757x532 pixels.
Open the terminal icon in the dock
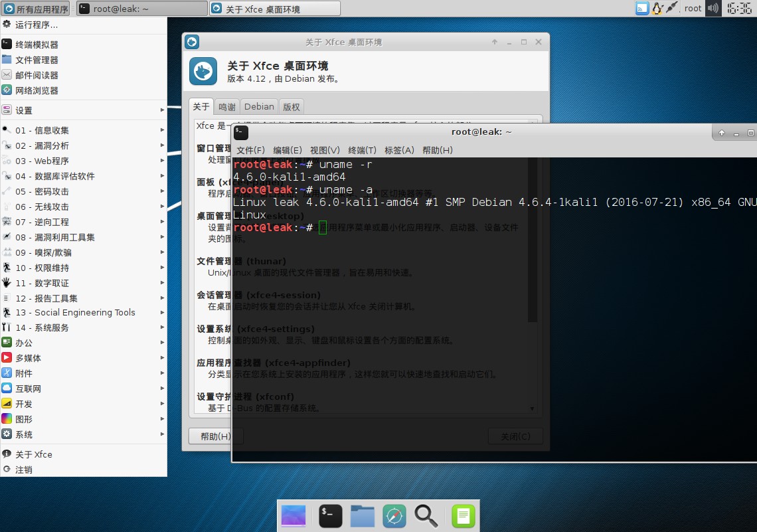tap(331, 515)
